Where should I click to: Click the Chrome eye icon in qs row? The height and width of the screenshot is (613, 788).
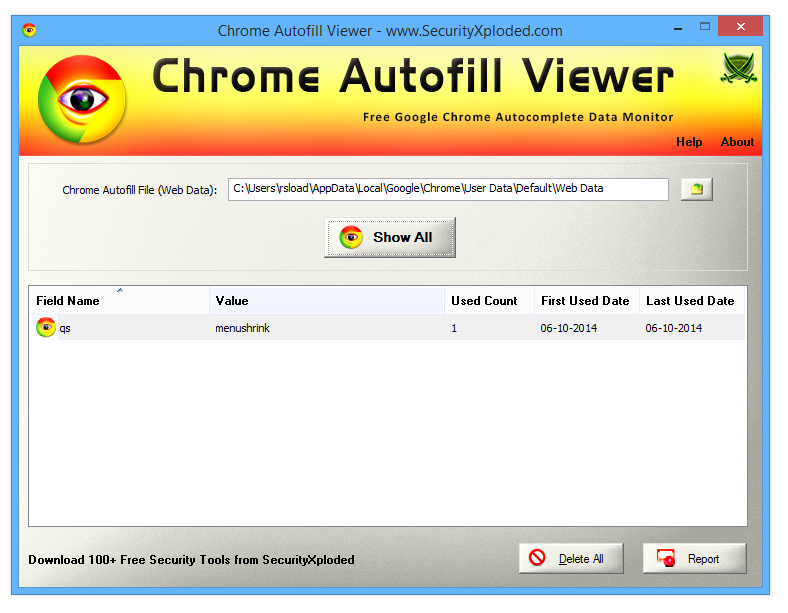pos(46,328)
